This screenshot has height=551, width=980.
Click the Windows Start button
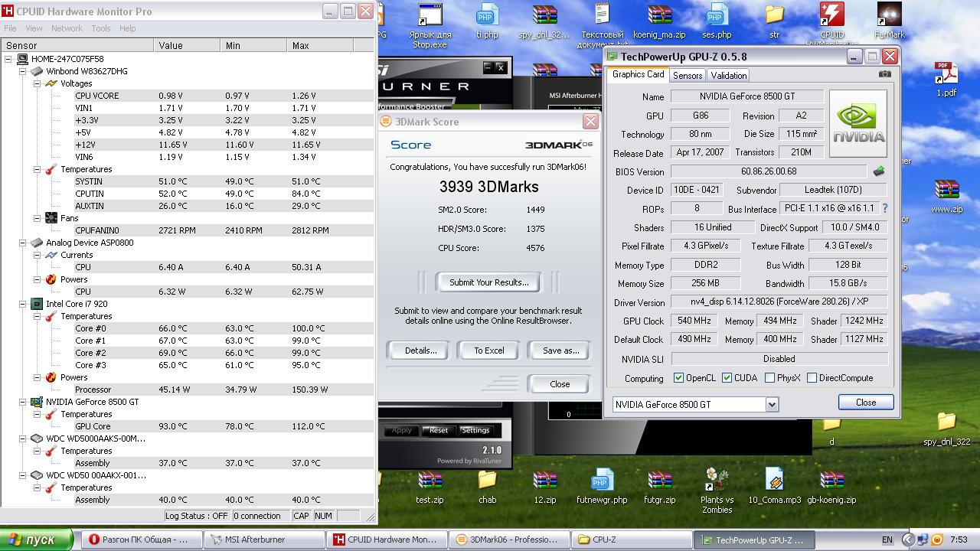pyautogui.click(x=36, y=540)
